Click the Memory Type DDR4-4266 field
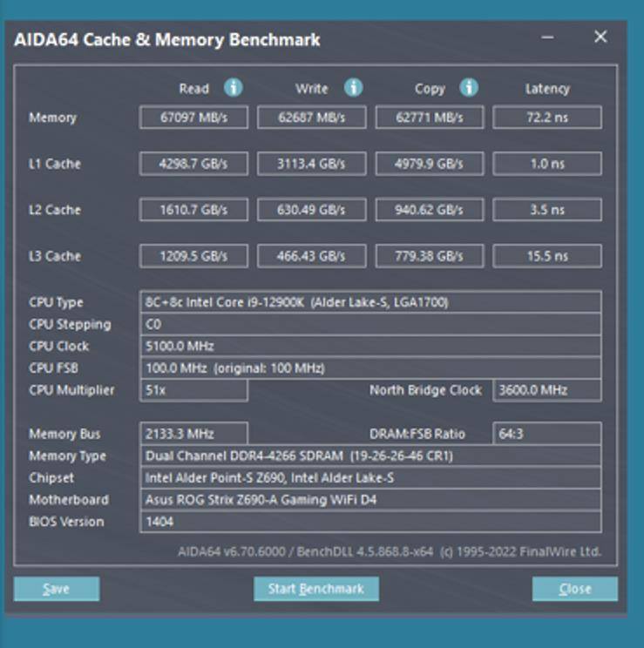The image size is (644, 648). point(370,456)
